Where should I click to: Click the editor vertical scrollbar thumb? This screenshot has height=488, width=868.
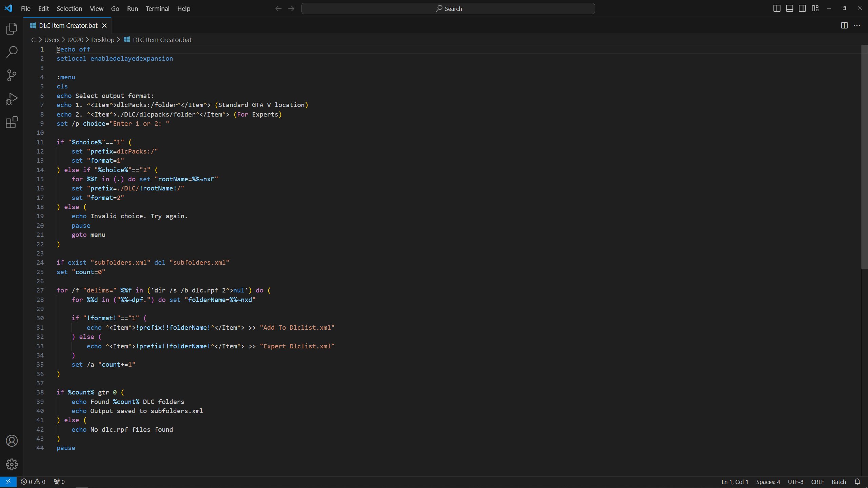click(x=864, y=157)
